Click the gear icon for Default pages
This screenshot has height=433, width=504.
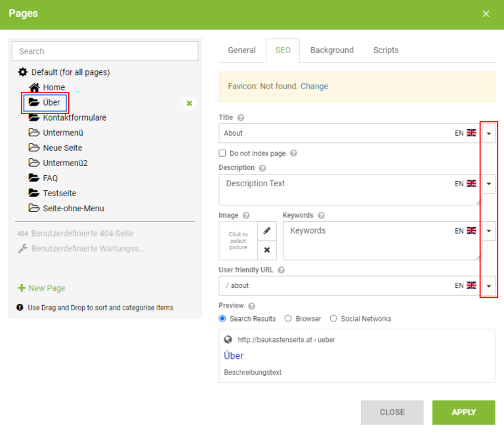pyautogui.click(x=22, y=72)
